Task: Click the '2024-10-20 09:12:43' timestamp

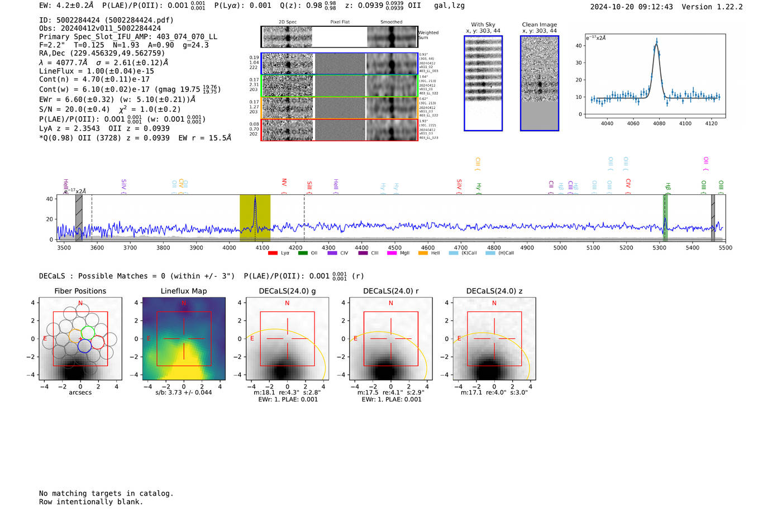Action: (631, 7)
